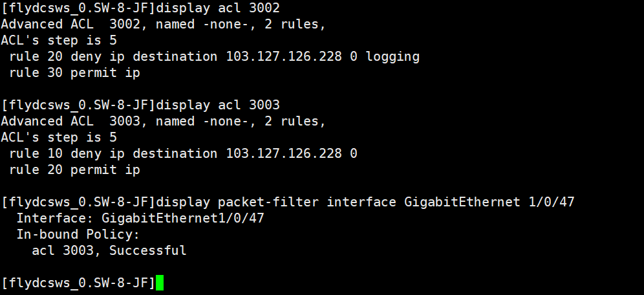
Task: Click 'rule 20 permit ip' under ACL 3003
Action: click(74, 170)
